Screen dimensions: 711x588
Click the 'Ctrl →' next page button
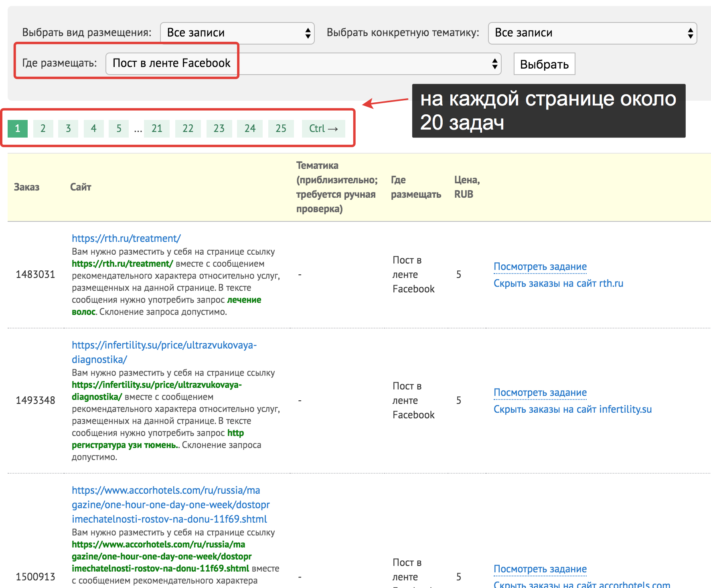[323, 128]
